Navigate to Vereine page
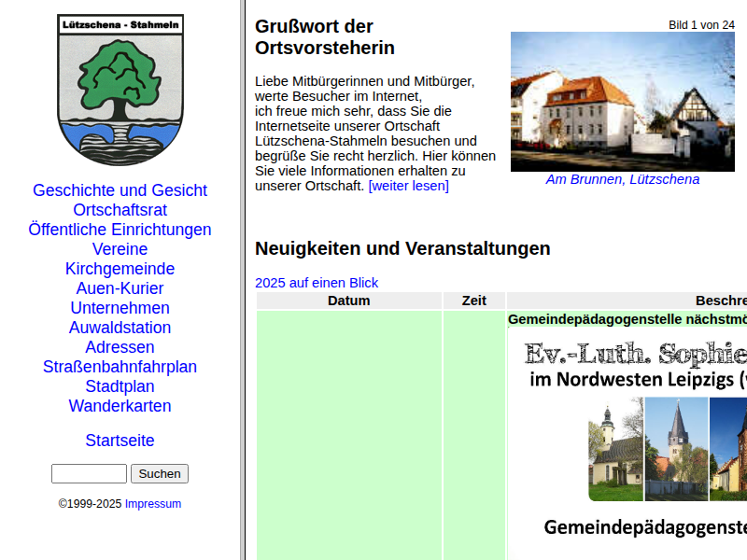The height and width of the screenshot is (560, 747). click(120, 249)
